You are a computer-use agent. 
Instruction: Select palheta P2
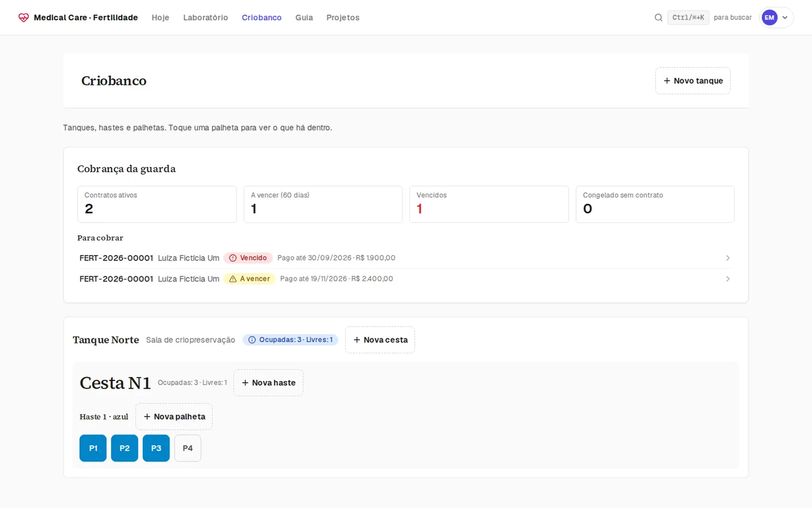(x=124, y=448)
